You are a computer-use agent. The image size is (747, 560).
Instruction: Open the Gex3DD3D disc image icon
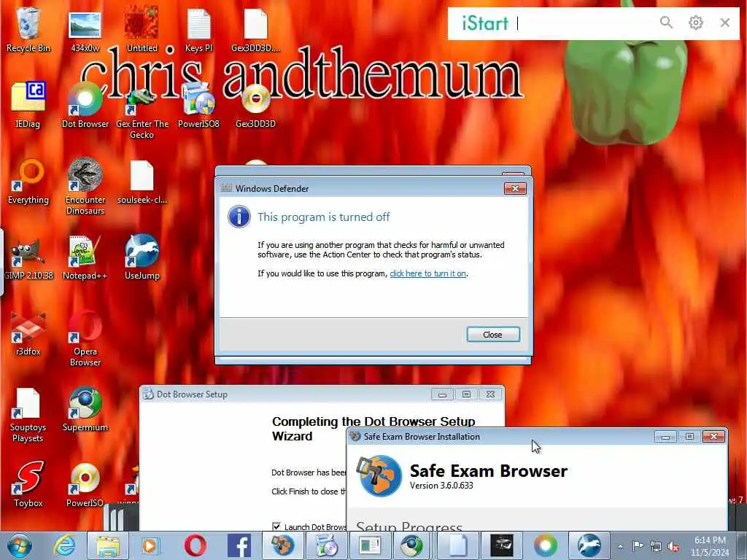[x=256, y=105]
